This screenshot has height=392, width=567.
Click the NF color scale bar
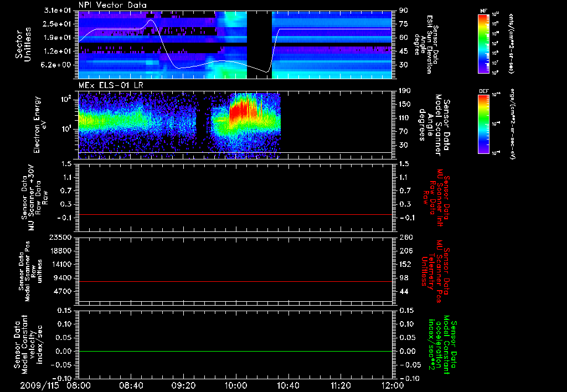pyautogui.click(x=484, y=43)
